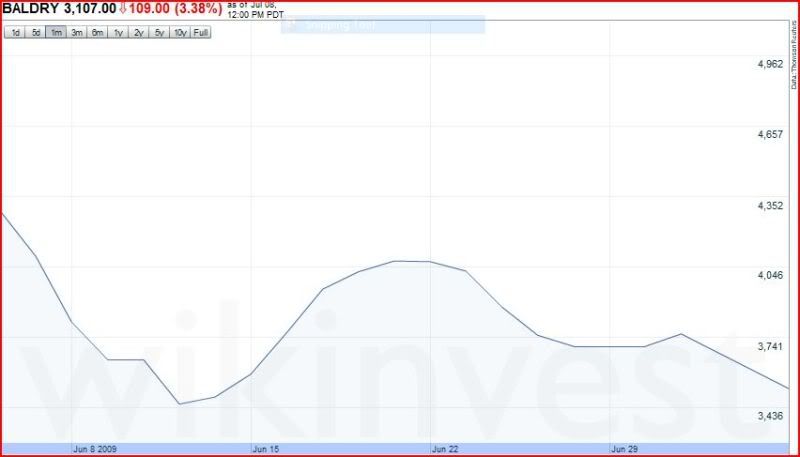Image resolution: width=800 pixels, height=457 pixels.
Task: Show the 1y chart range
Action: click(118, 33)
